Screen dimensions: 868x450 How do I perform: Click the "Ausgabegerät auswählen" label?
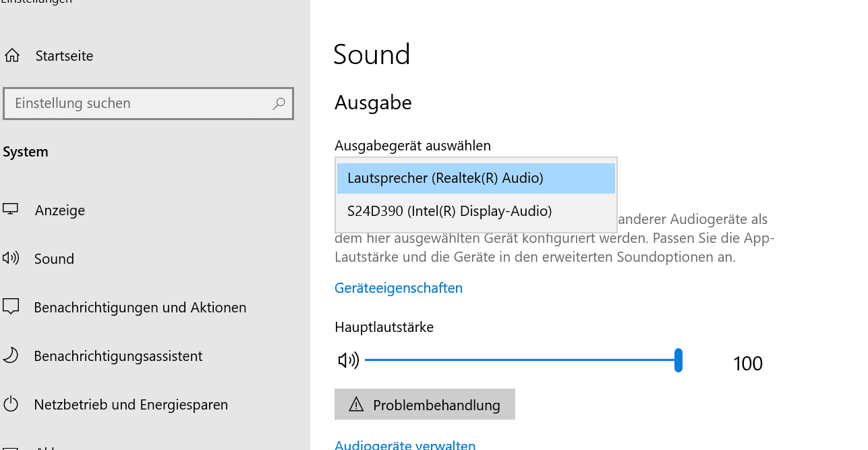(413, 145)
